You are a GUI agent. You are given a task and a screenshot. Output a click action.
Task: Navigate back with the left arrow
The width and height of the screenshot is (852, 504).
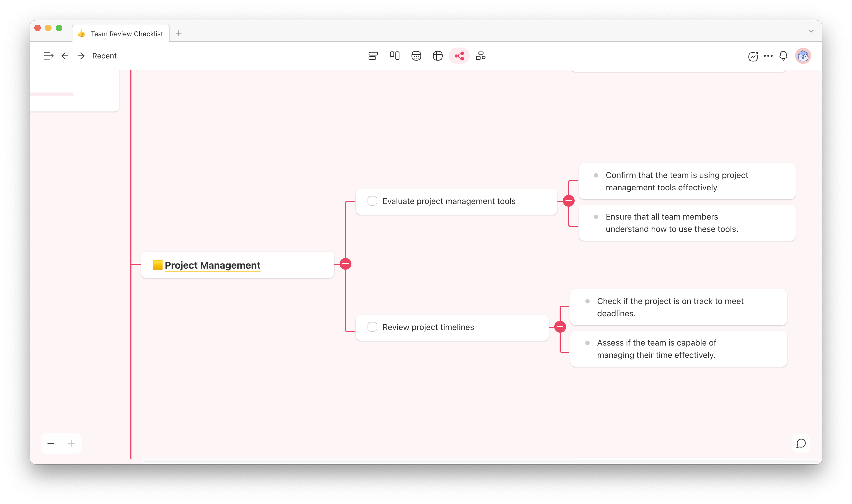point(65,56)
